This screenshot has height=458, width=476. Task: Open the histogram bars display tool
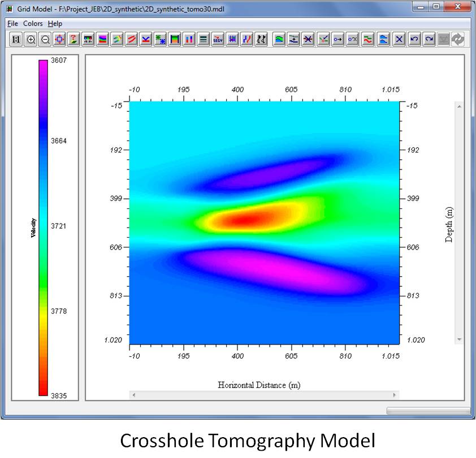point(188,40)
